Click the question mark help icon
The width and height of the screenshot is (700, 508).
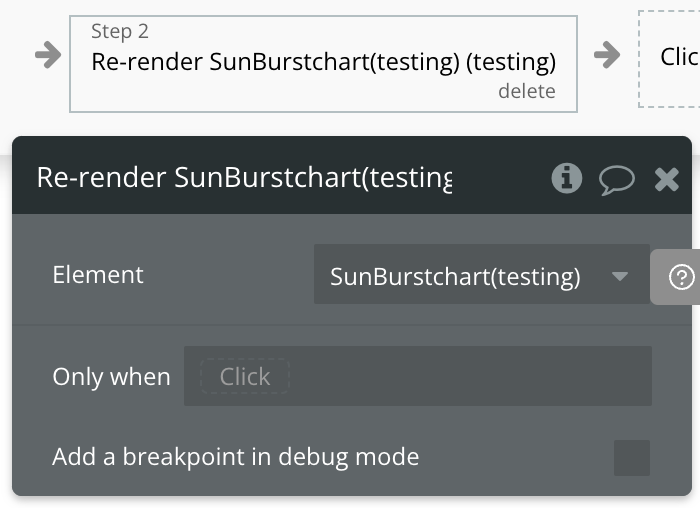click(x=681, y=277)
